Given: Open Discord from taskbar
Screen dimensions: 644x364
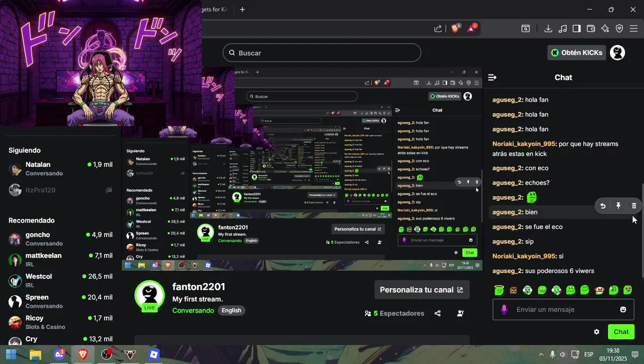Looking at the screenshot, I should coord(59,354).
